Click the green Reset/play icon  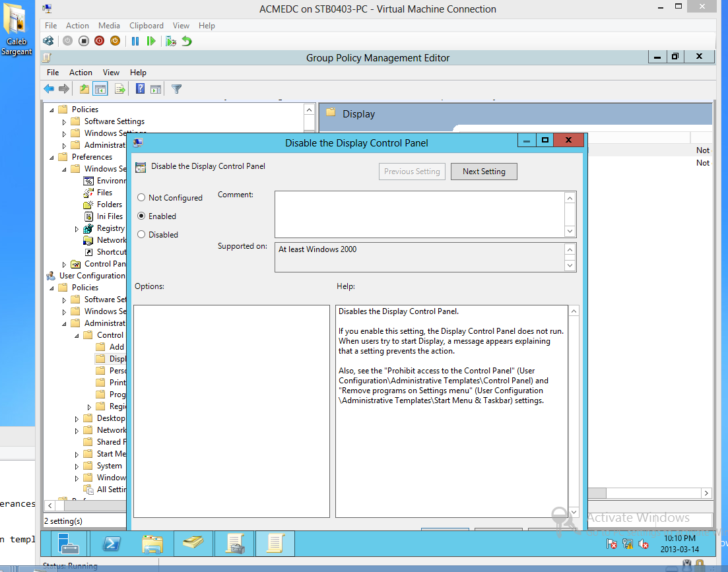click(x=151, y=41)
